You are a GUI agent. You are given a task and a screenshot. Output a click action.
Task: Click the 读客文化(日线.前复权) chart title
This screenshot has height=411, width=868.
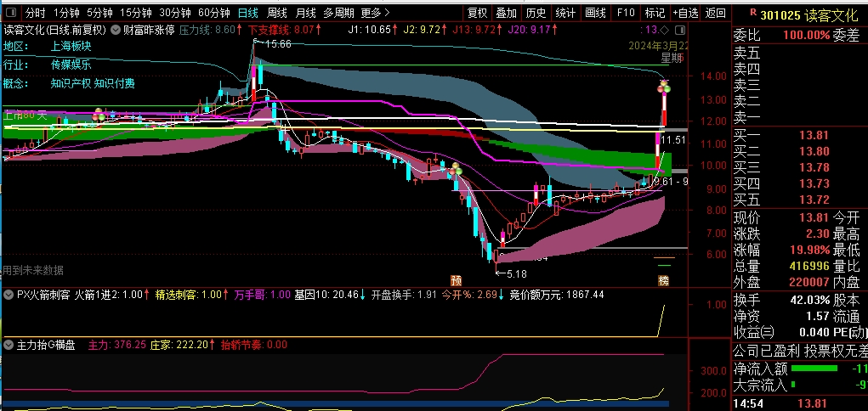tap(54, 30)
